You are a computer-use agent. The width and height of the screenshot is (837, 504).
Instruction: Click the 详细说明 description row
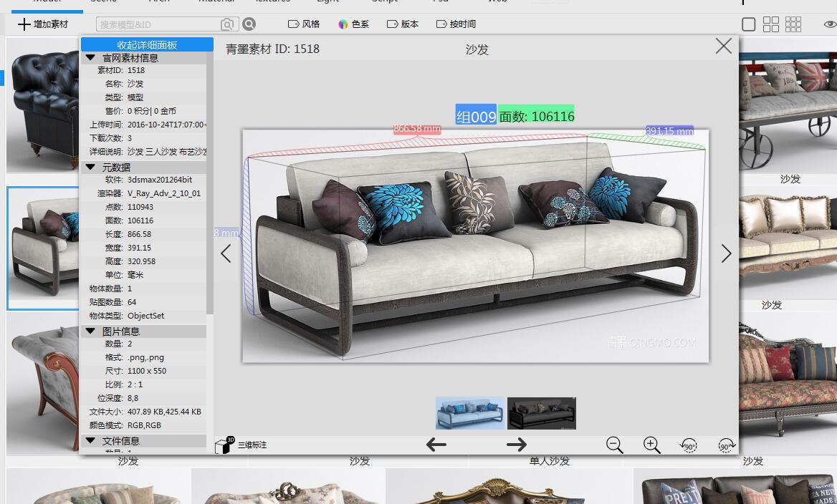tap(143, 152)
